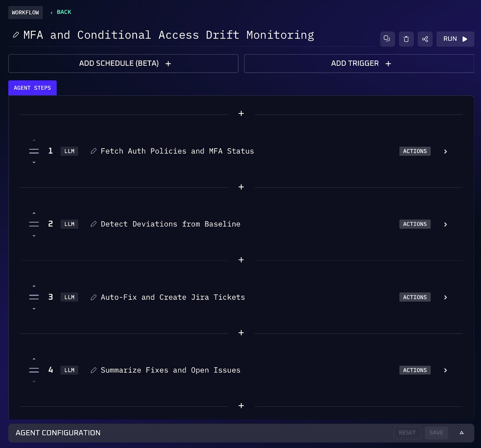
Task: Move step 2 down with the arrow
Action: (34, 236)
